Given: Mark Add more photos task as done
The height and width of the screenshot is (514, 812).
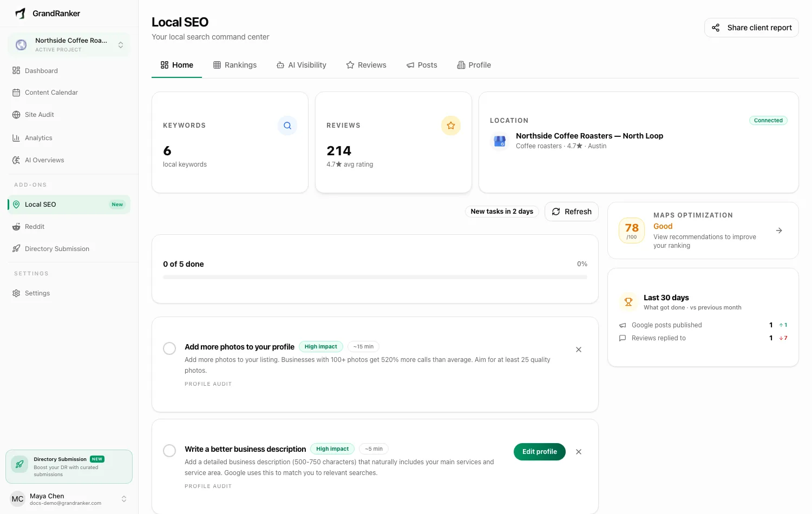Looking at the screenshot, I should (169, 348).
